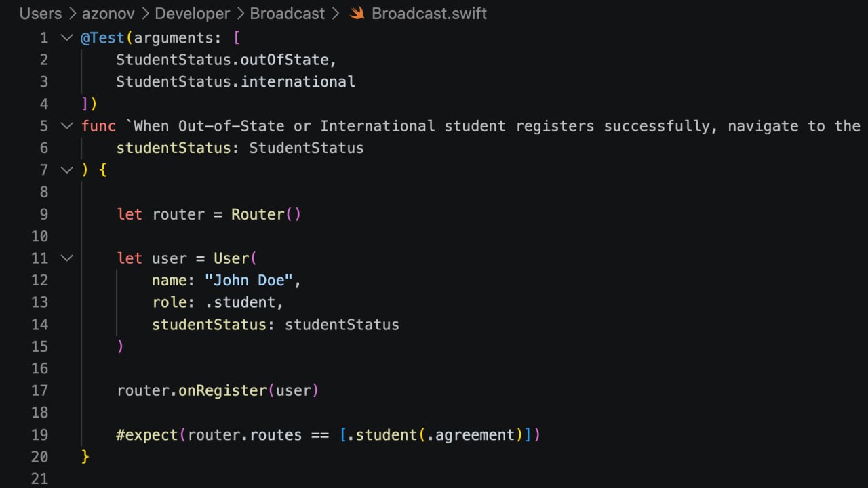Click the role label on line 13
868x488 pixels.
[x=170, y=302]
